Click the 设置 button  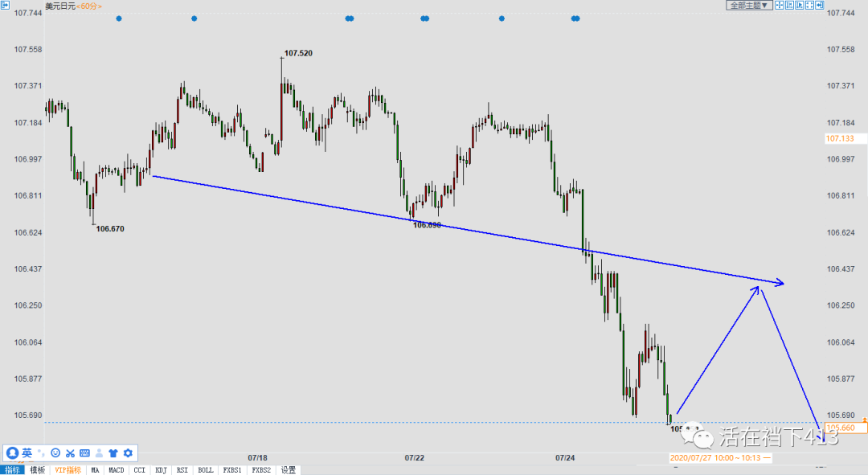pos(289,470)
